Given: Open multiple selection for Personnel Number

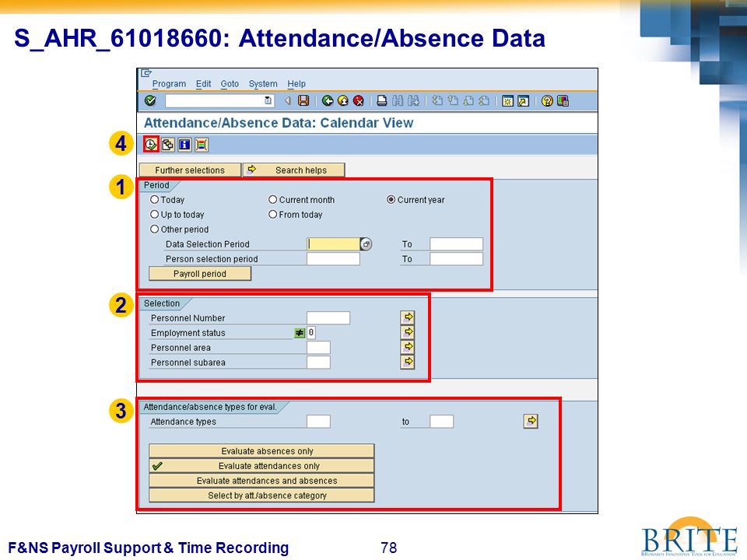Looking at the screenshot, I should click(x=407, y=317).
